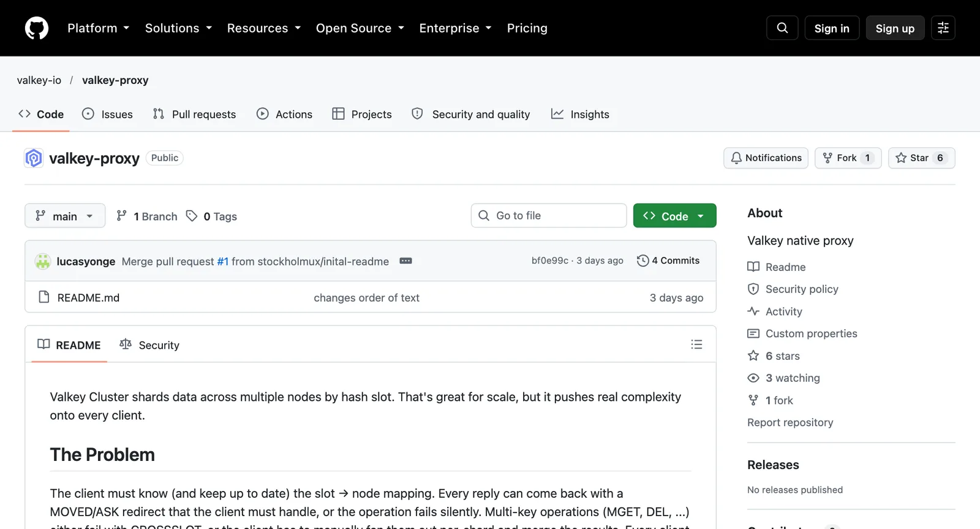Open the search magnifier in the header
Screen dimensions: 980x529
[x=782, y=28]
